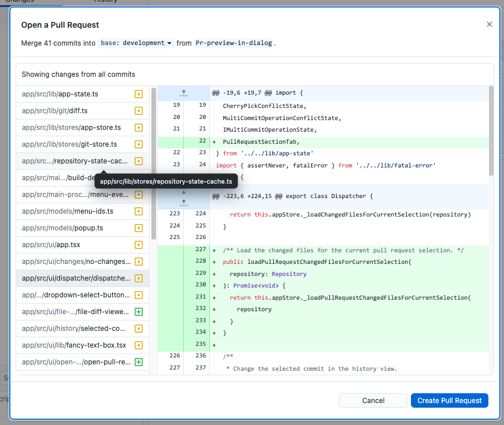This screenshot has height=425, width=504.
Task: Click 'Showing changes from all commits' text
Action: coord(79,74)
